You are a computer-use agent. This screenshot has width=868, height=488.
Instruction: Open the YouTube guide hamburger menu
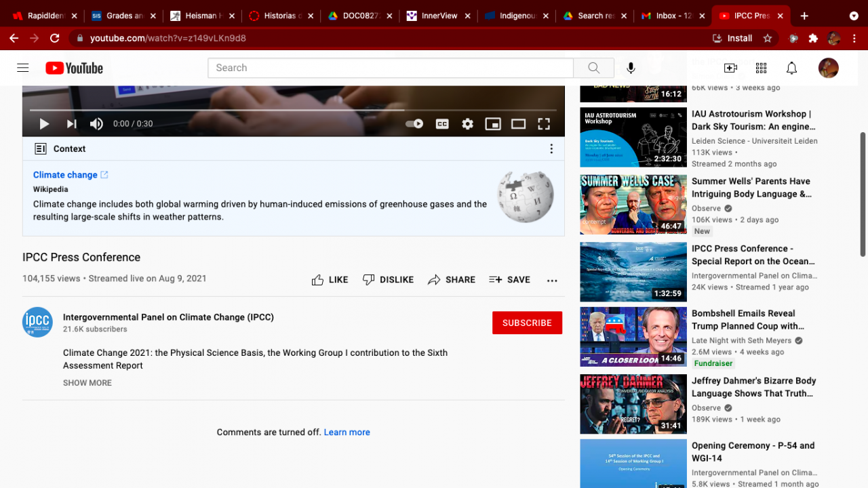pyautogui.click(x=23, y=68)
